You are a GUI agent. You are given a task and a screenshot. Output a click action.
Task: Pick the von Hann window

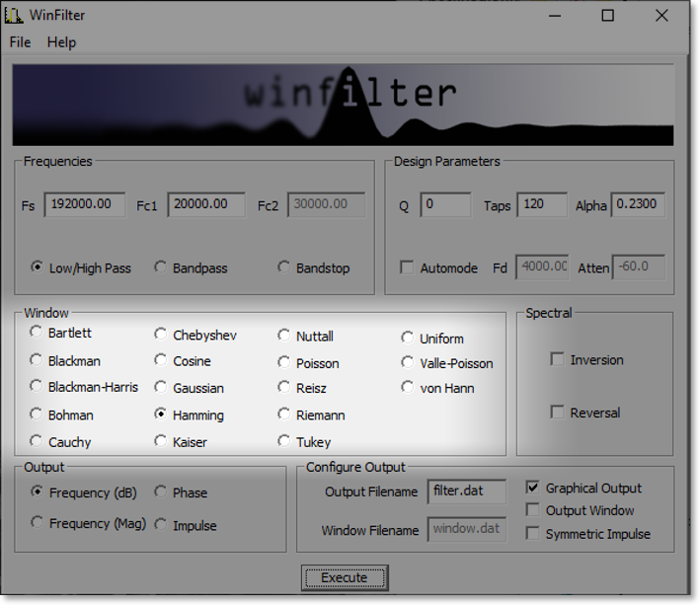tap(408, 388)
